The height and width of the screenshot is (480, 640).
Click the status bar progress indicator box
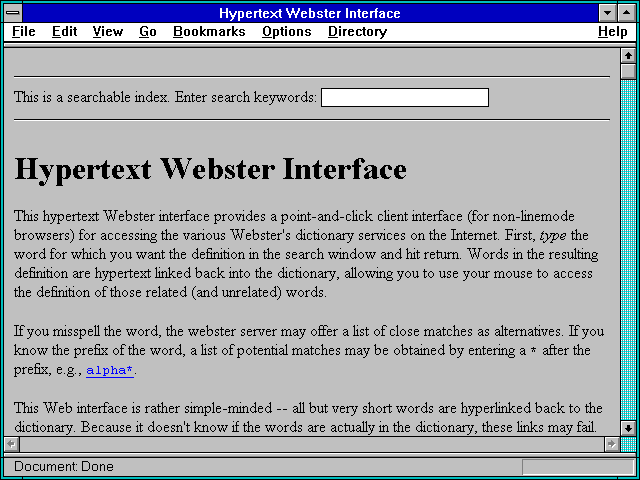578,467
